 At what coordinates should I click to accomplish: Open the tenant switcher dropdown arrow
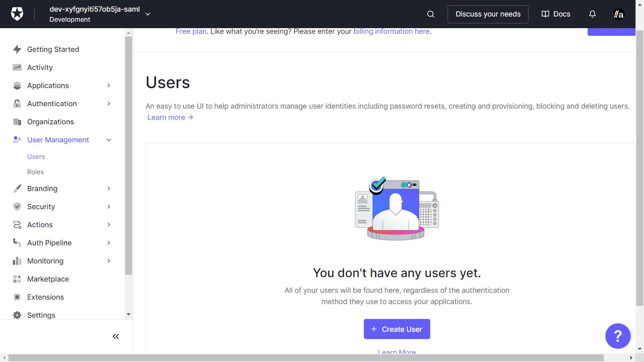pyautogui.click(x=148, y=14)
